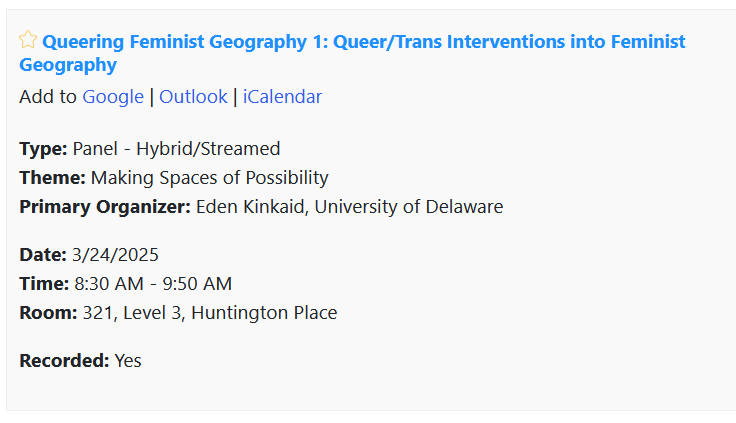Click the "Yes" recorded value
736x423 pixels.
128,361
